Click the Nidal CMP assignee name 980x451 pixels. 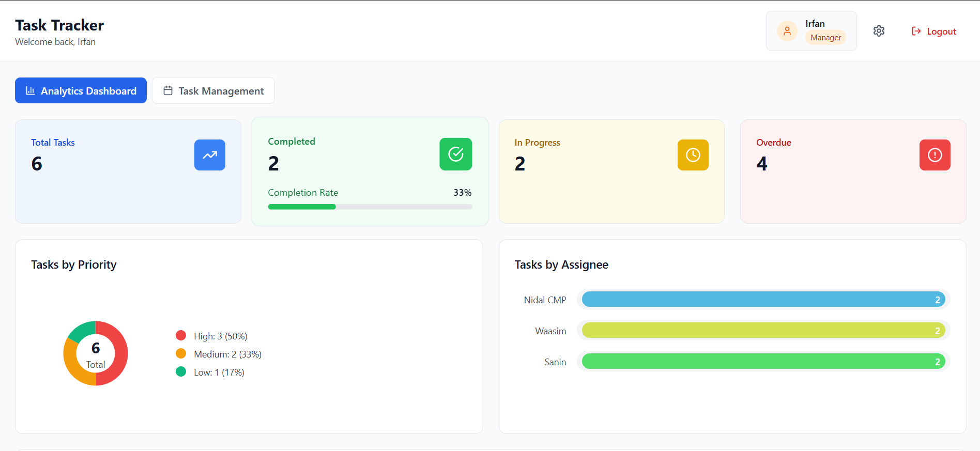click(x=545, y=300)
